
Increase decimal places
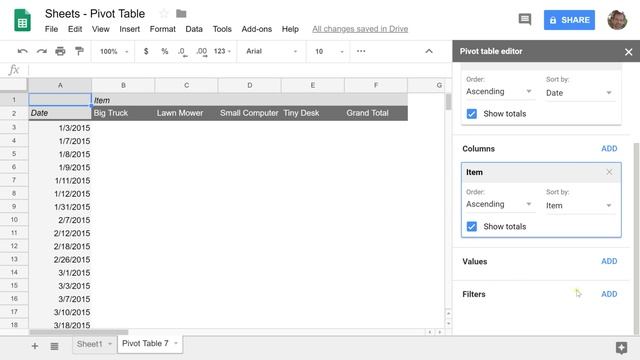tap(202, 52)
